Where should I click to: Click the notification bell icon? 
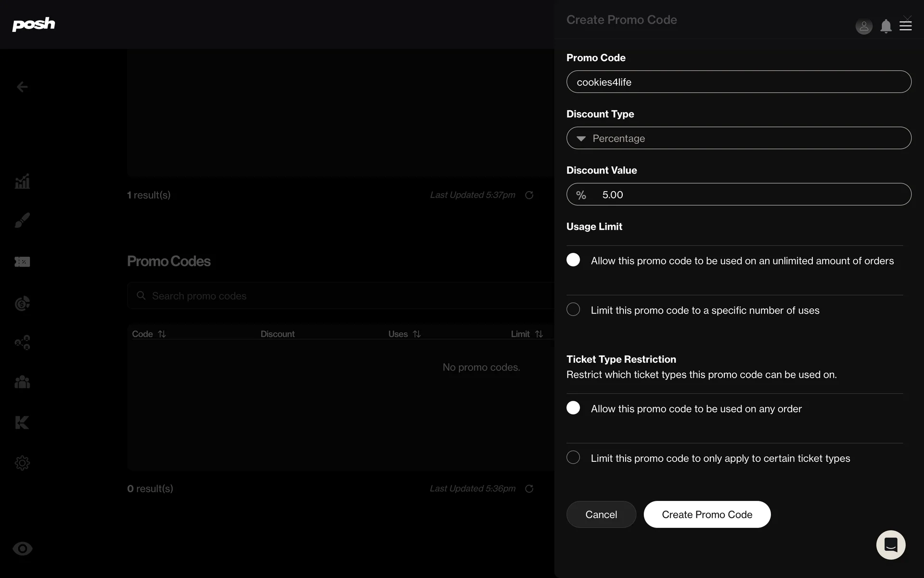(885, 26)
